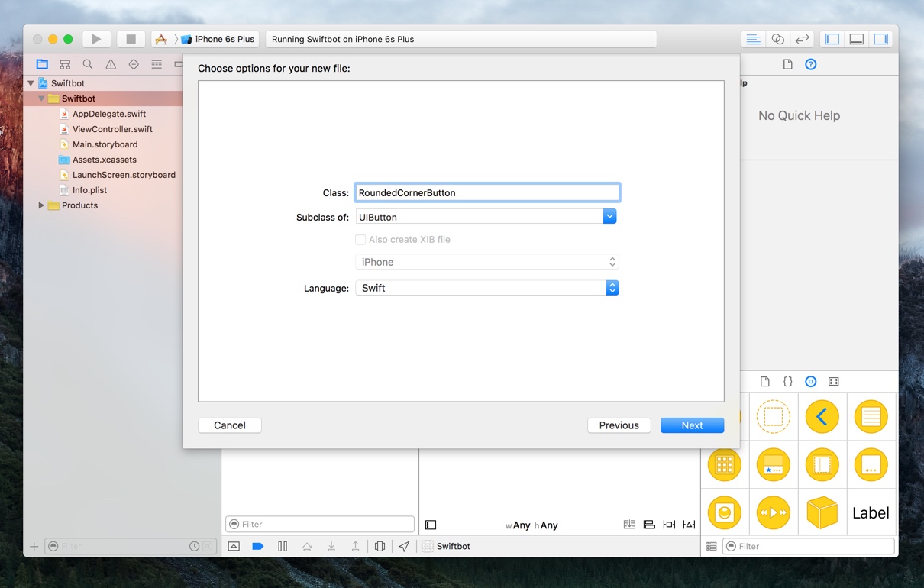Show the Object library
This screenshot has height=588, width=924.
pyautogui.click(x=811, y=381)
